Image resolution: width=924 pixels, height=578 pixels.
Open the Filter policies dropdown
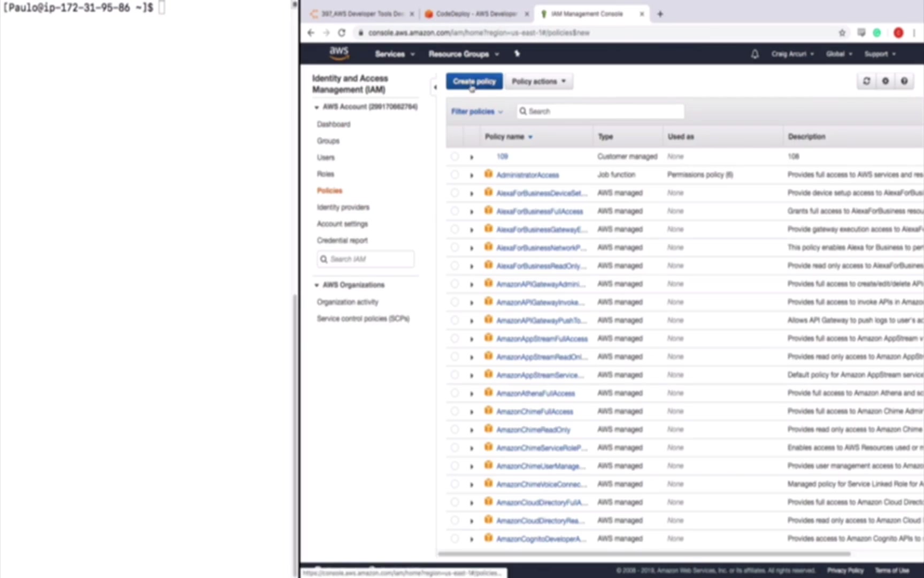[477, 111]
